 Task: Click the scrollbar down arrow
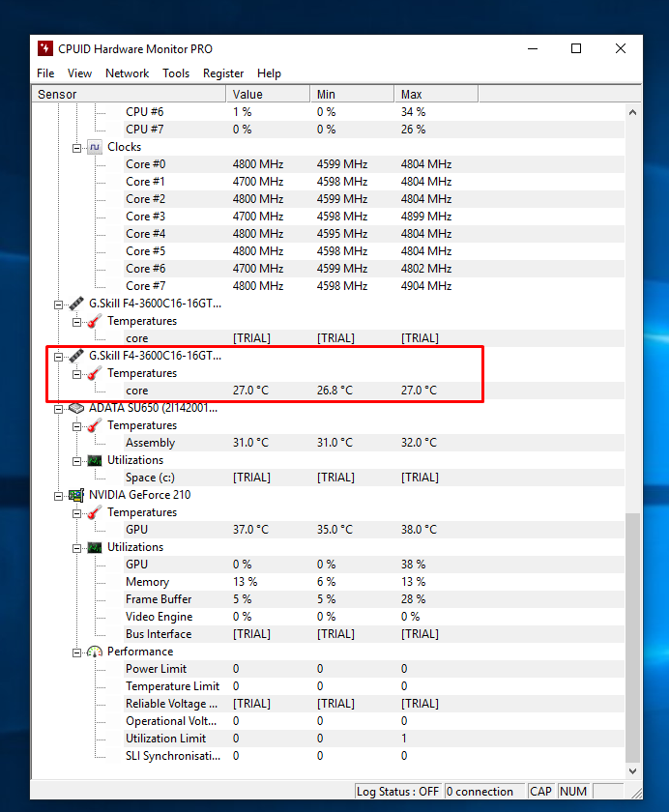633,770
